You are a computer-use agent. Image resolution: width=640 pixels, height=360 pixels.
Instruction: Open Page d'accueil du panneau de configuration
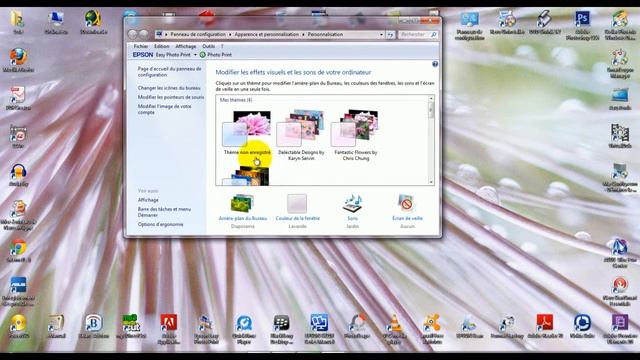point(169,72)
